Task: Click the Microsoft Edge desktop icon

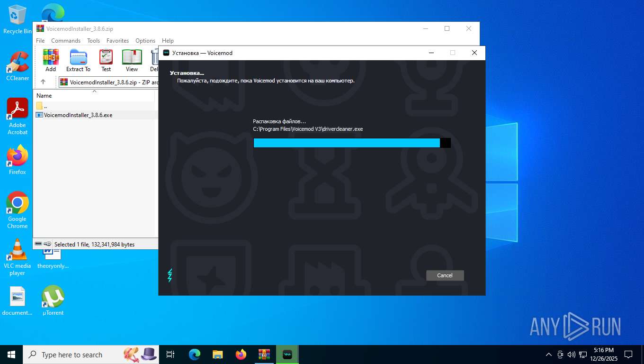Action: pos(53,12)
